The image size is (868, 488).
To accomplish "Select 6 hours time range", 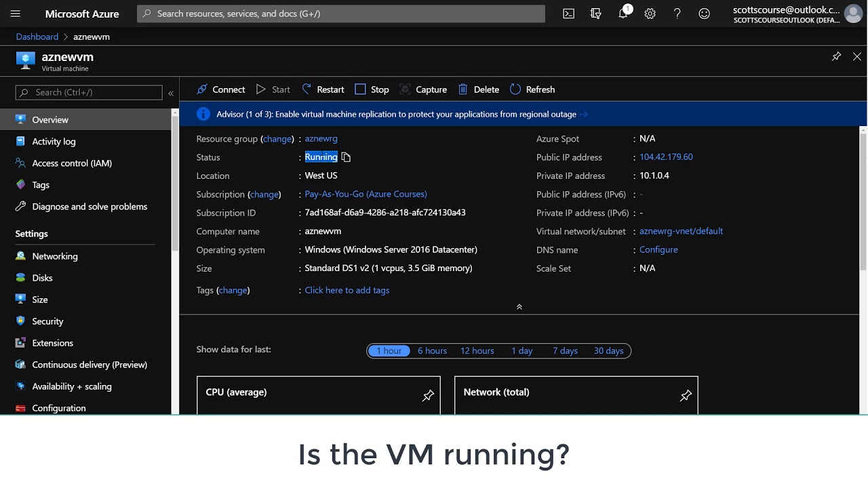I will tap(432, 350).
